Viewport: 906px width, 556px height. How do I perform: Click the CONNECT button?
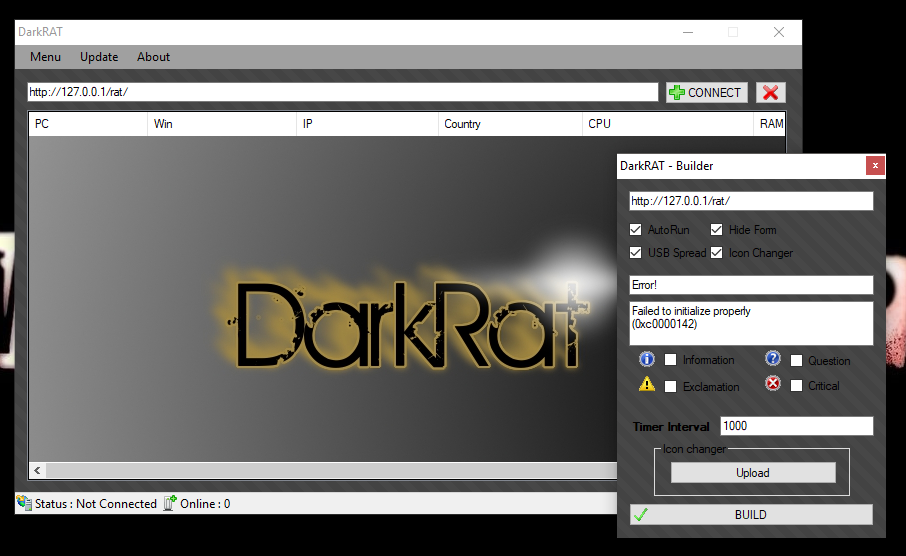pyautogui.click(x=707, y=92)
